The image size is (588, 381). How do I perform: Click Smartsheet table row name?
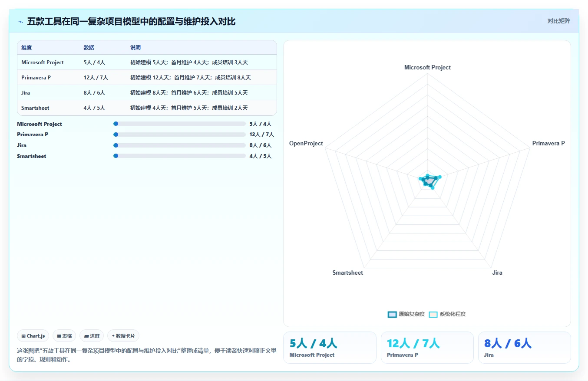pos(35,108)
